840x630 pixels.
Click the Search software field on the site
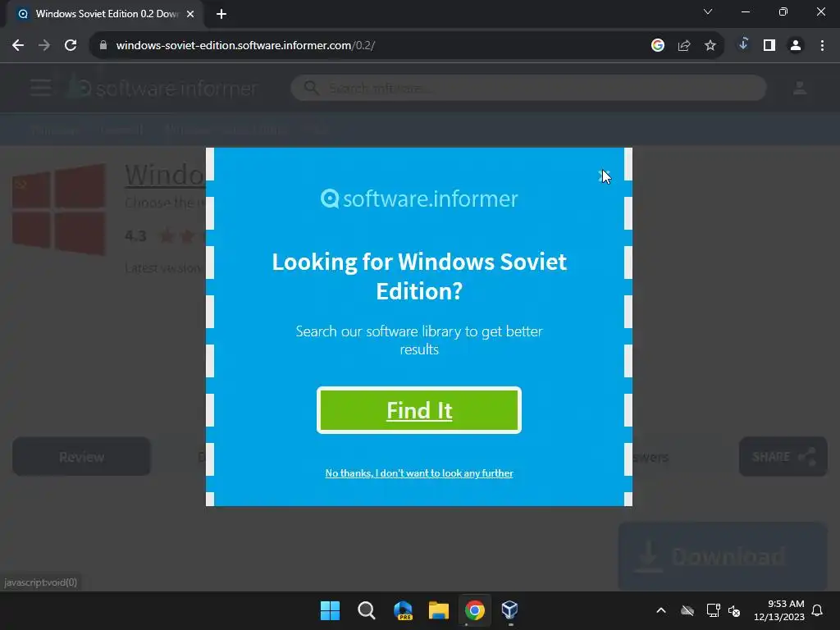pos(529,88)
